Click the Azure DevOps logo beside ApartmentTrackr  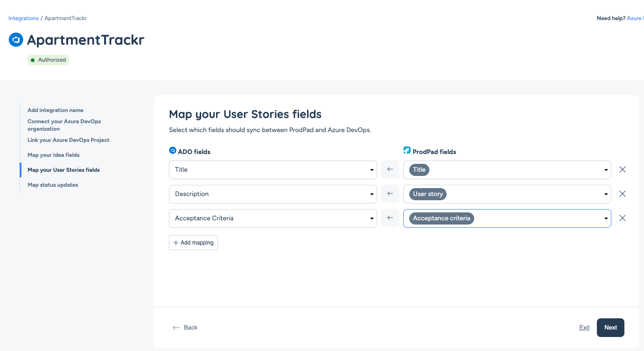click(16, 40)
